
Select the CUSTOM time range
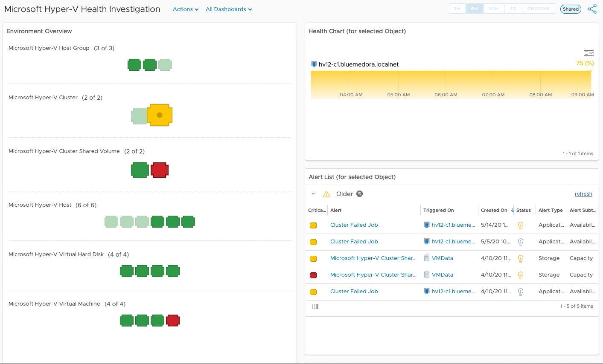(539, 9)
